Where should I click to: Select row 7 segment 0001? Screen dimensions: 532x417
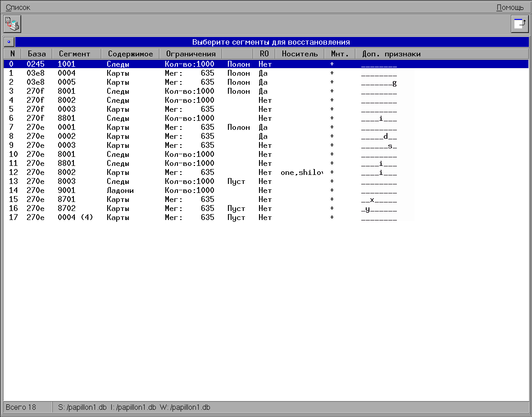point(266,127)
